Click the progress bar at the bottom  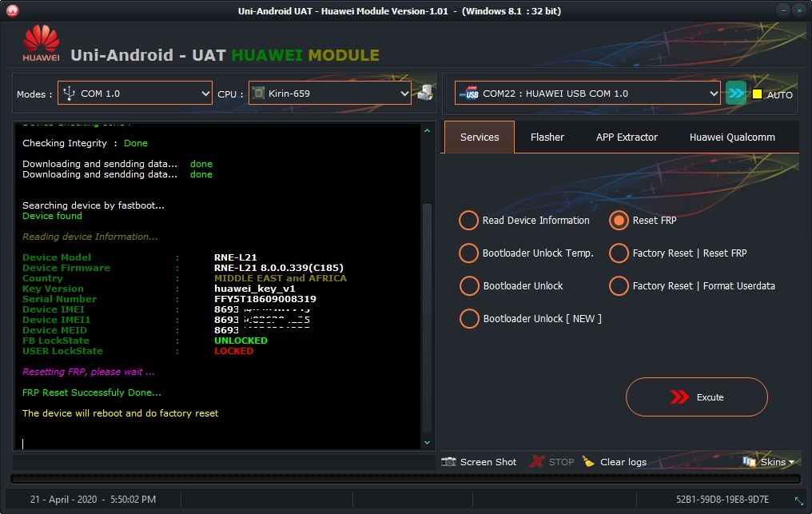point(405,479)
